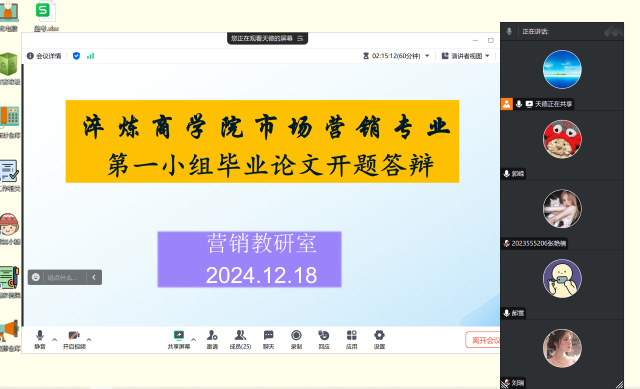Select the blue ocean avatar of 天德
Image resolution: width=640 pixels, height=389 pixels.
(x=562, y=69)
